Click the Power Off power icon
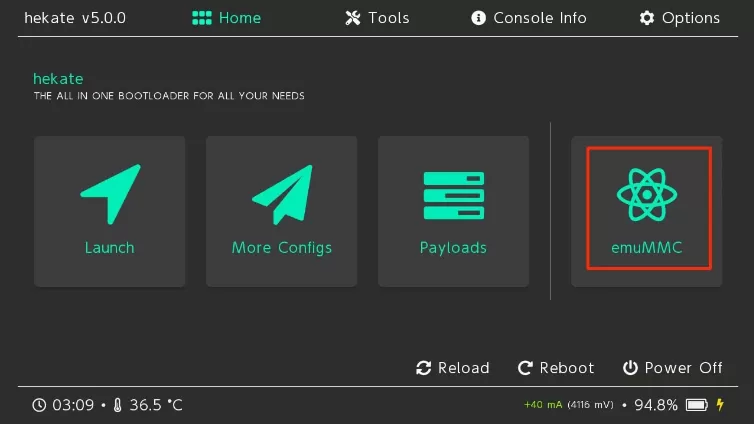 (630, 368)
